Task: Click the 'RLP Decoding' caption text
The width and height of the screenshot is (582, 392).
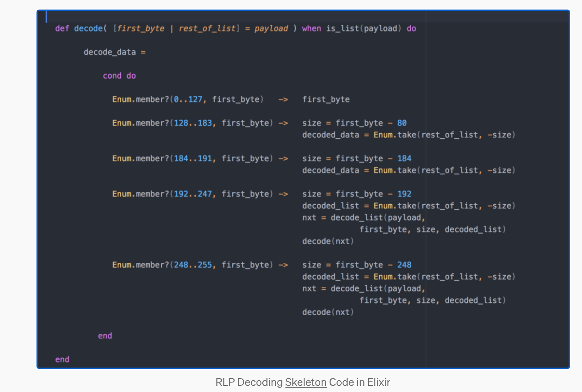Action: tap(249, 382)
